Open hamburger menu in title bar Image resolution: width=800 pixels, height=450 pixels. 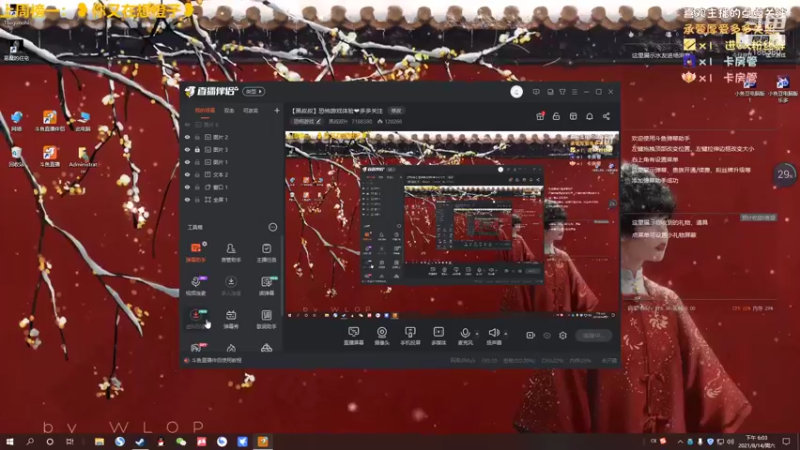tap(574, 92)
